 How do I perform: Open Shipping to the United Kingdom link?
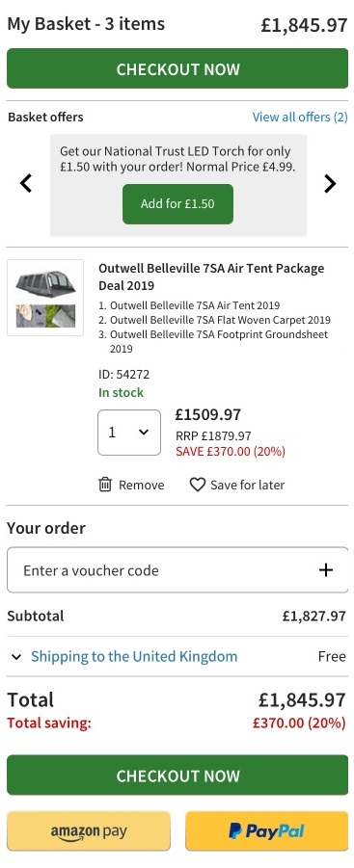(x=134, y=656)
